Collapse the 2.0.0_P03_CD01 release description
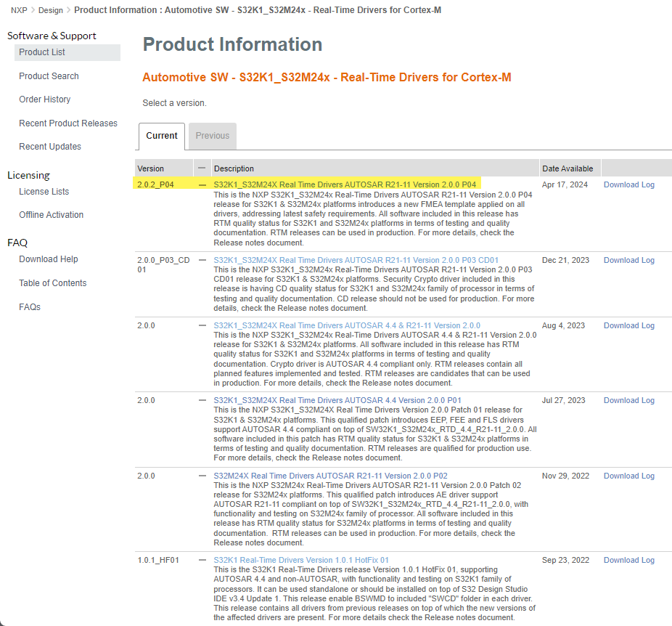The width and height of the screenshot is (672, 626). click(202, 260)
